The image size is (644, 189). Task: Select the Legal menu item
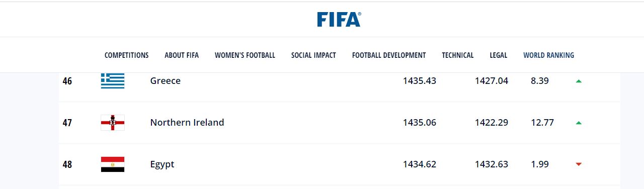[x=499, y=55]
